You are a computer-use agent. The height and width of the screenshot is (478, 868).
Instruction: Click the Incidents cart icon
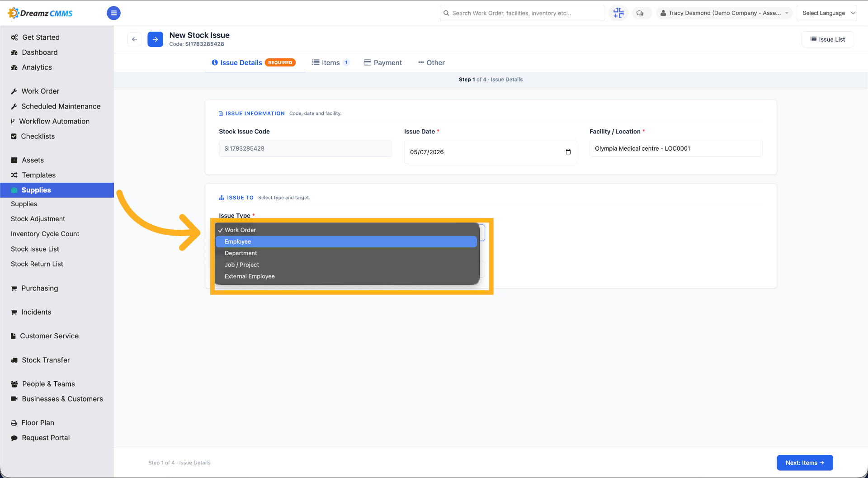coord(14,312)
